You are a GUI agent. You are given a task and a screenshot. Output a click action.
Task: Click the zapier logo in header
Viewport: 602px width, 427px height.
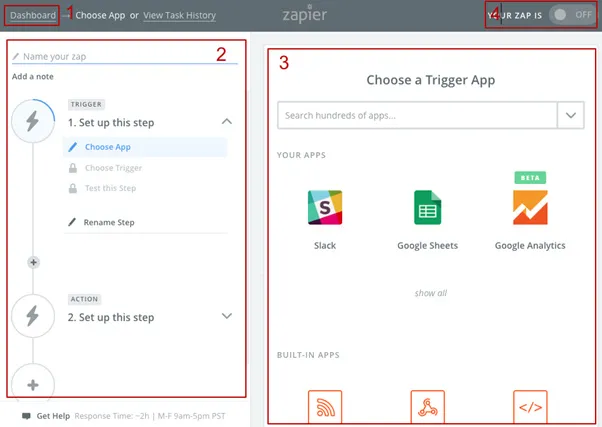305,14
